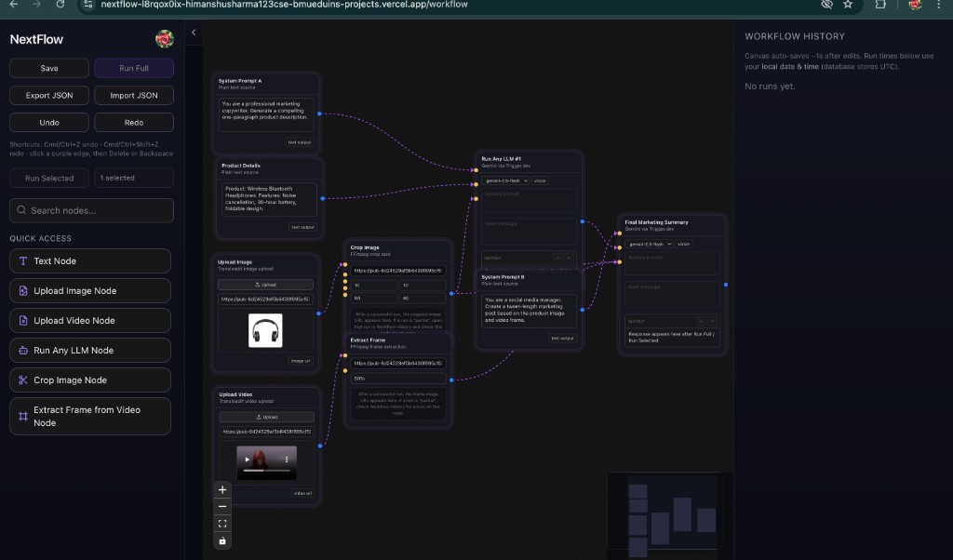Click the browser profile avatar
953x560 pixels.
click(915, 5)
